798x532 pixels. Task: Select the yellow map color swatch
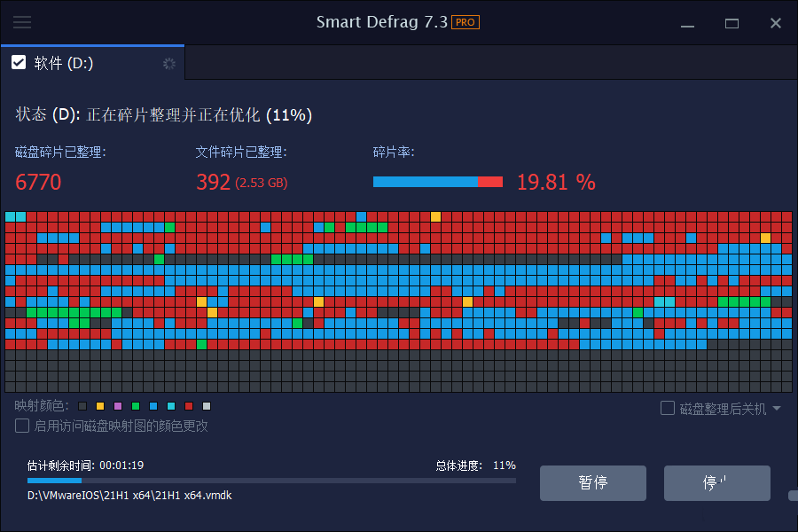coord(99,406)
